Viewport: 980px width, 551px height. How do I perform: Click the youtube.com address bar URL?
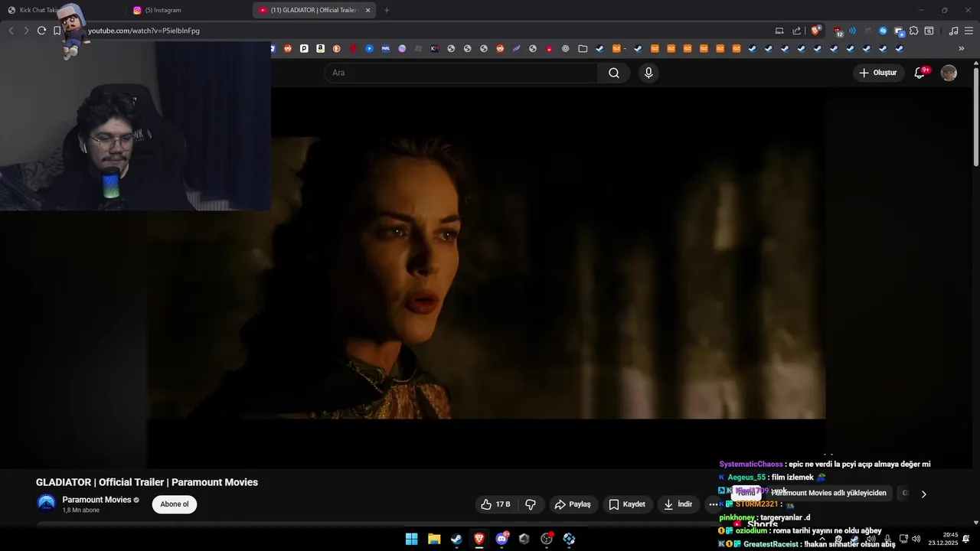pos(144,31)
